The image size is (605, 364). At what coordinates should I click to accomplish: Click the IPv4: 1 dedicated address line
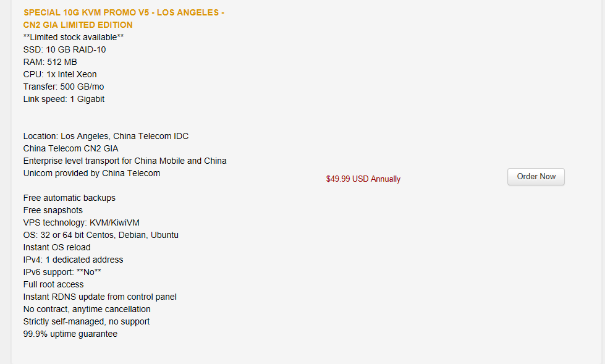[74, 260]
